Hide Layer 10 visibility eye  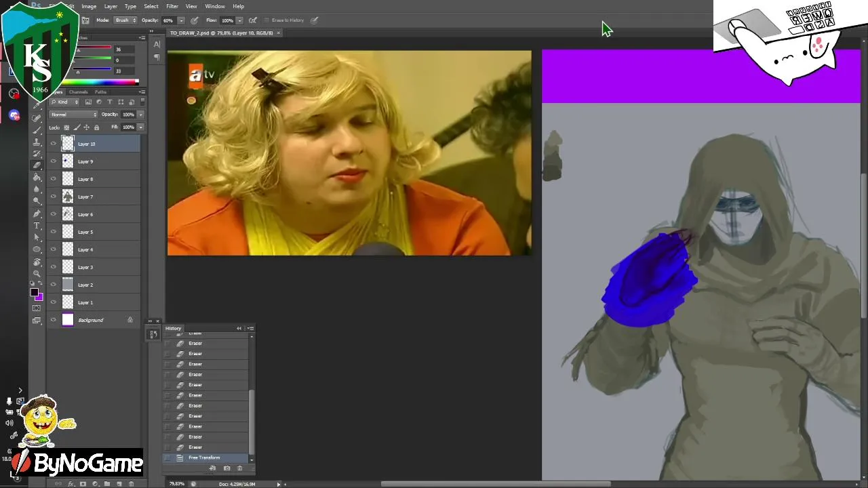(54, 144)
